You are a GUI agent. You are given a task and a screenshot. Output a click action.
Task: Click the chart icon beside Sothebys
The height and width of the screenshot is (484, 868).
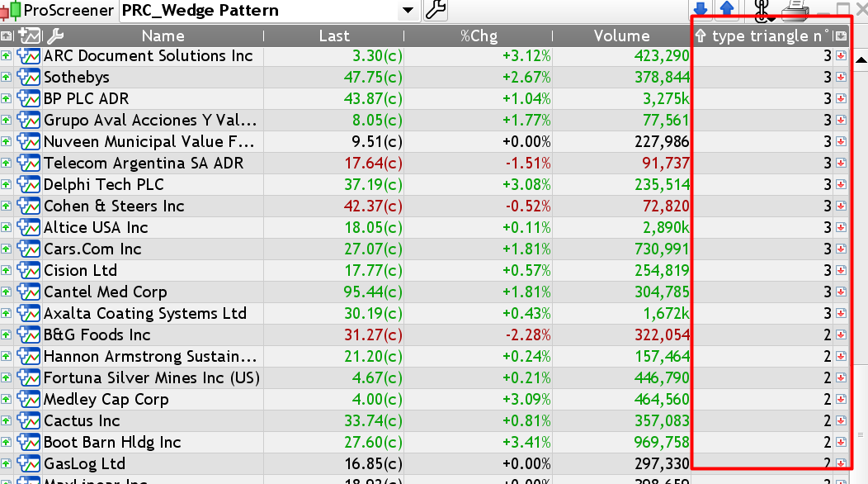point(30,78)
